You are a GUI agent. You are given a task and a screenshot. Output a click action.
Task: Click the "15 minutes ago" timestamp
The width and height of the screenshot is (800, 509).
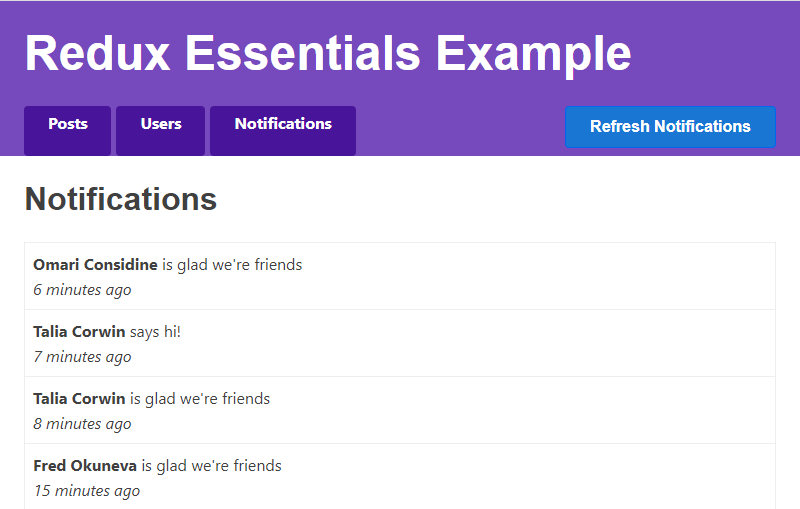[x=86, y=491]
